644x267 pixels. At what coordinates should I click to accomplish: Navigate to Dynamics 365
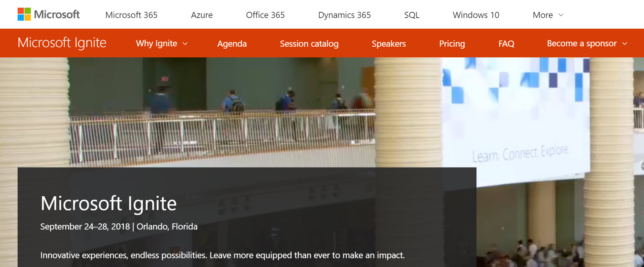click(x=344, y=15)
